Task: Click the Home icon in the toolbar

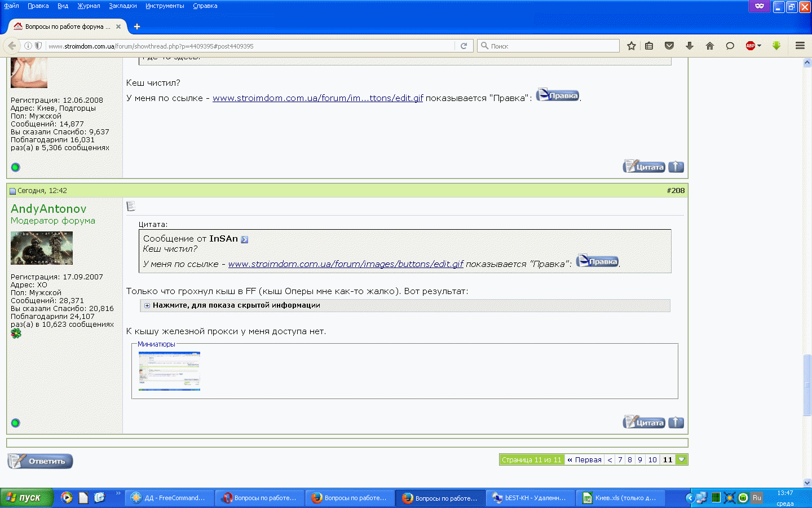Action: [x=710, y=46]
